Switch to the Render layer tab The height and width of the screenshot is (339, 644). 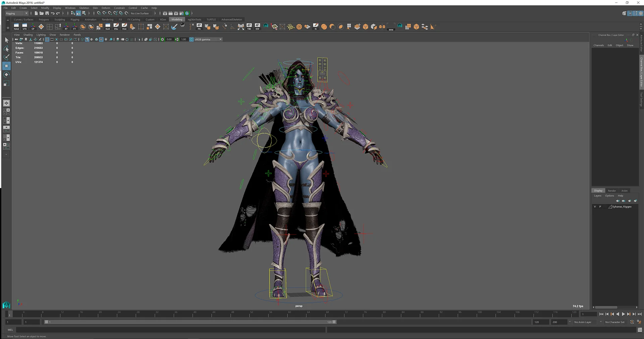click(x=612, y=191)
